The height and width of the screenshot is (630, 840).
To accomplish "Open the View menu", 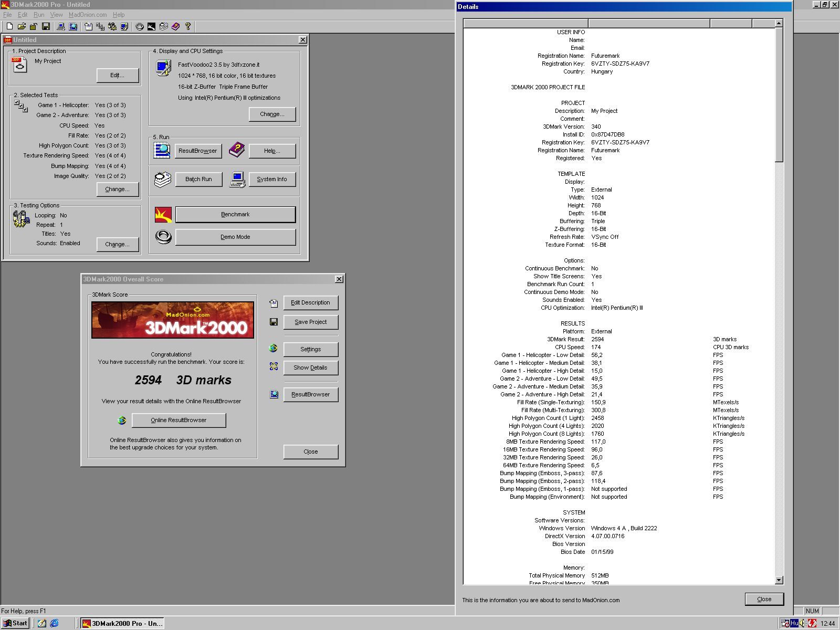I will click(56, 15).
